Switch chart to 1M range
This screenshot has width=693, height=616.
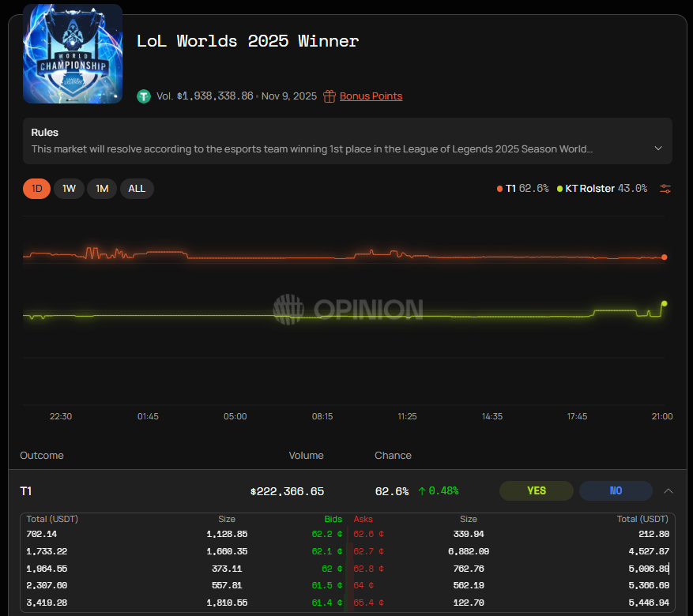pyautogui.click(x=102, y=189)
